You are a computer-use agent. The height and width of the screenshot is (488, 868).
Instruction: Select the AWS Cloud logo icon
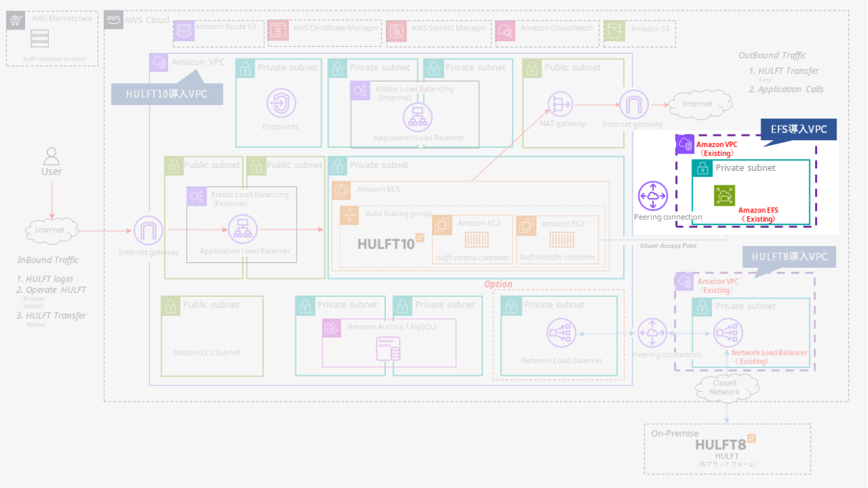[x=114, y=20]
